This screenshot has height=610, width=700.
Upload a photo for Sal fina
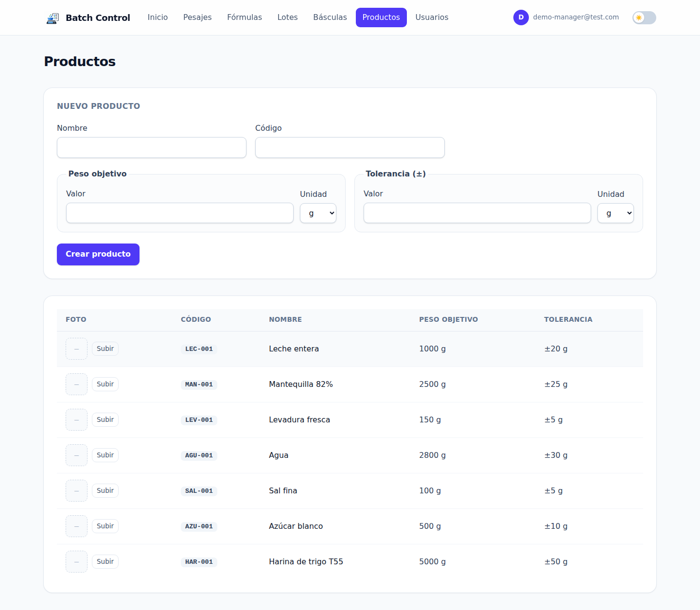(x=105, y=491)
